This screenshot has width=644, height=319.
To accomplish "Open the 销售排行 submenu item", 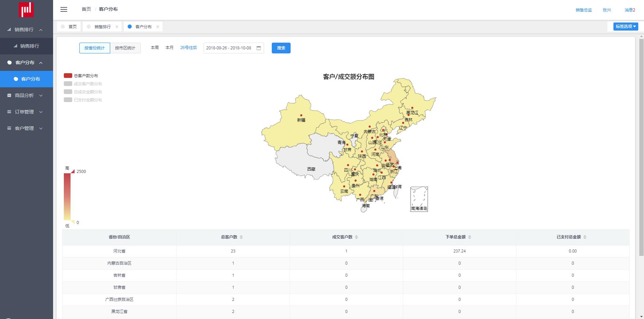I will (x=27, y=46).
